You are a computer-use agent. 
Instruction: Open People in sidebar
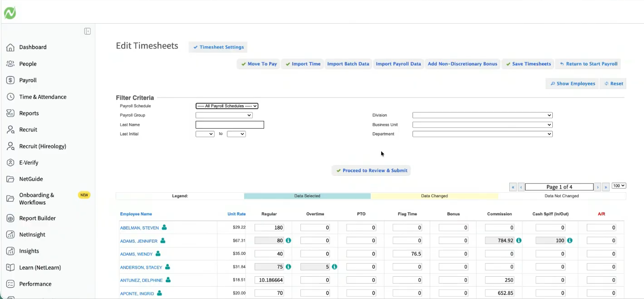28,64
